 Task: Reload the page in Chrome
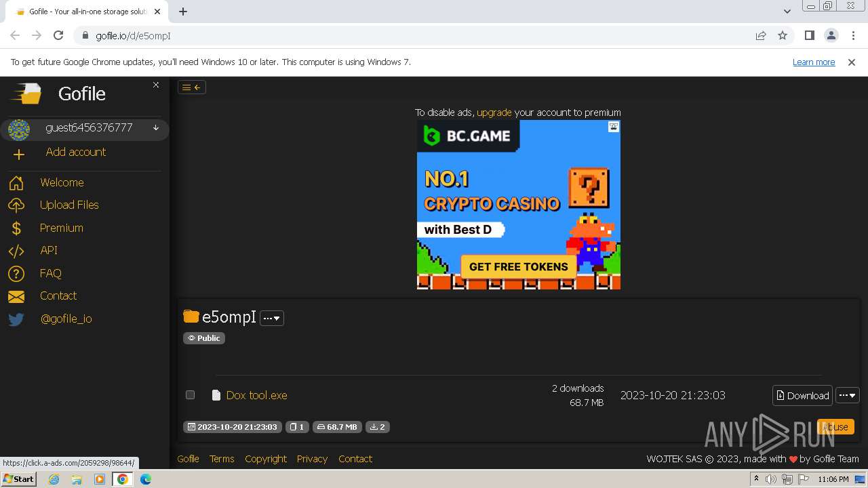coord(58,35)
